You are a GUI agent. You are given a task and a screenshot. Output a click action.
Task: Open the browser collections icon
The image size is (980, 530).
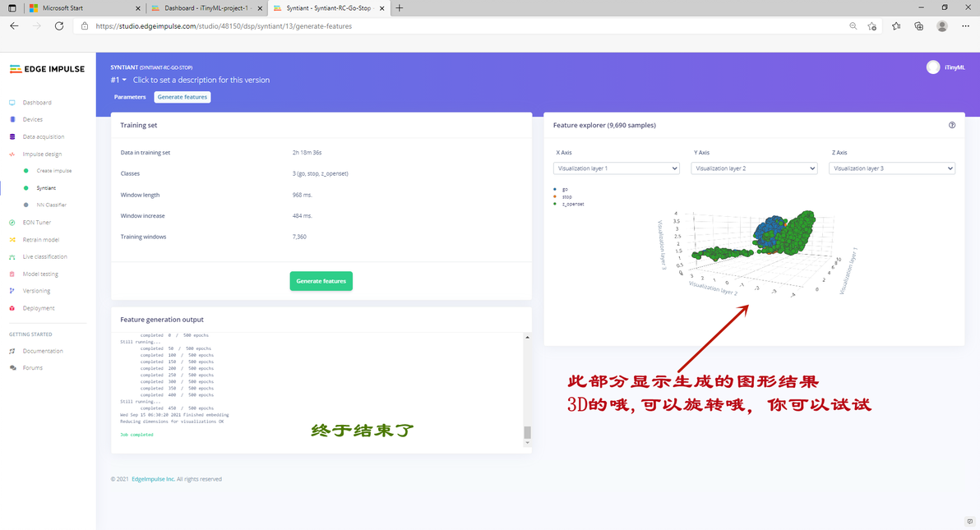point(919,26)
